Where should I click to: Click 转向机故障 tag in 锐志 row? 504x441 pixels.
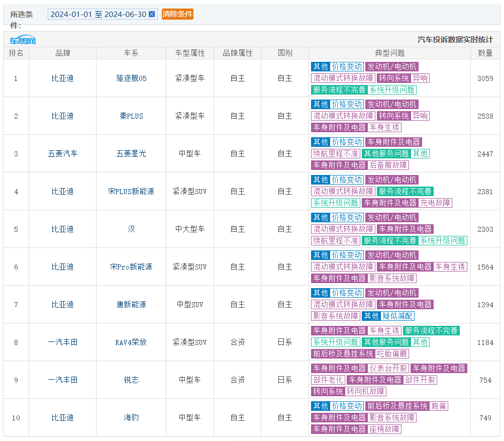tap(365, 391)
